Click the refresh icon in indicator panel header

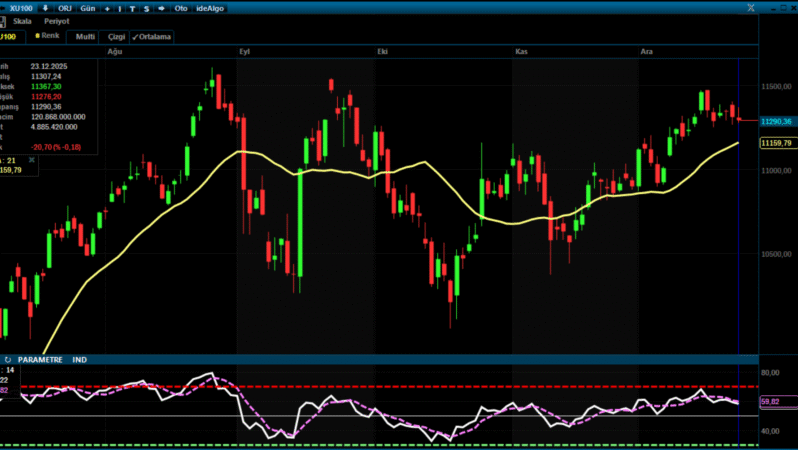(x=8, y=359)
